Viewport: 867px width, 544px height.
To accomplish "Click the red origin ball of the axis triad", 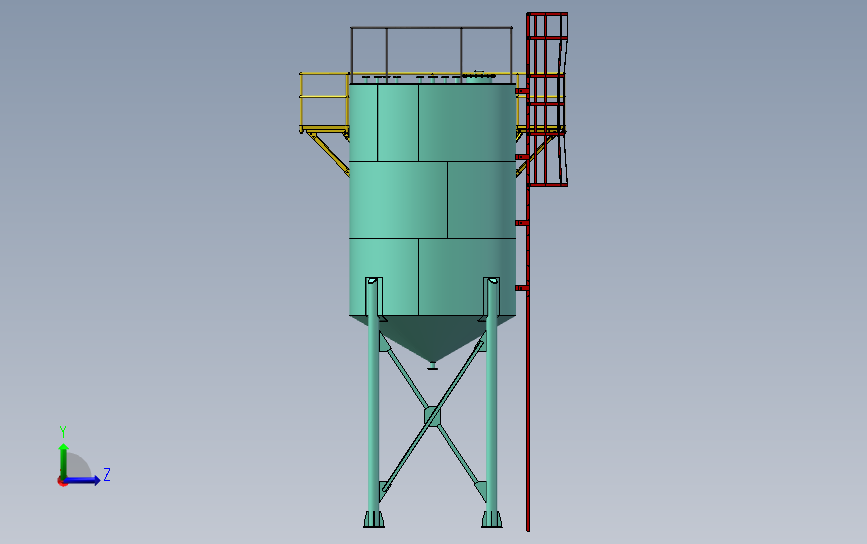I will click(62, 482).
